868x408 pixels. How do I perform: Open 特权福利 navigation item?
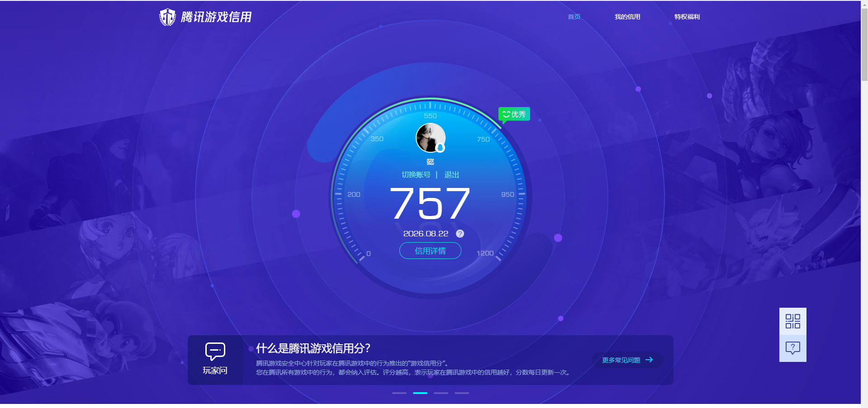[687, 17]
